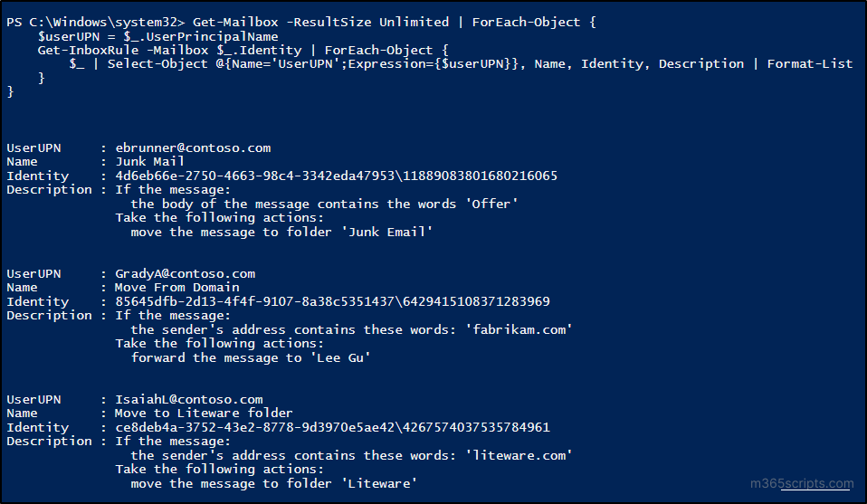Screen dimensions: 867x504
Task: Click the GradyA@contoso.com UserUPN value
Action: point(185,273)
